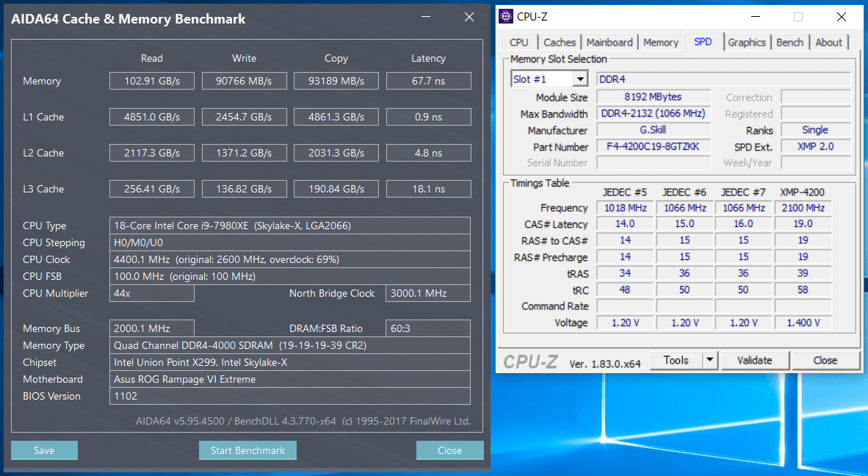Click the Validate button
868x476 pixels.
(754, 361)
